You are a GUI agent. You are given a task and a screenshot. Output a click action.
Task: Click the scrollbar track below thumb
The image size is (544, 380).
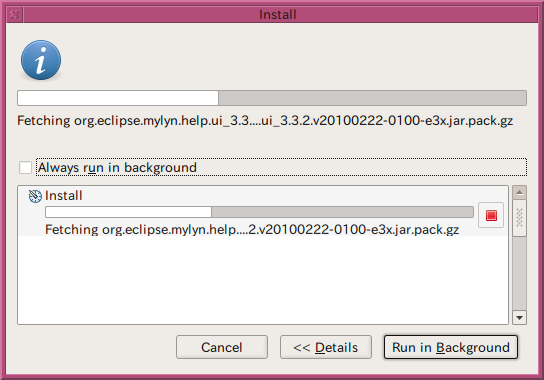tap(519, 273)
